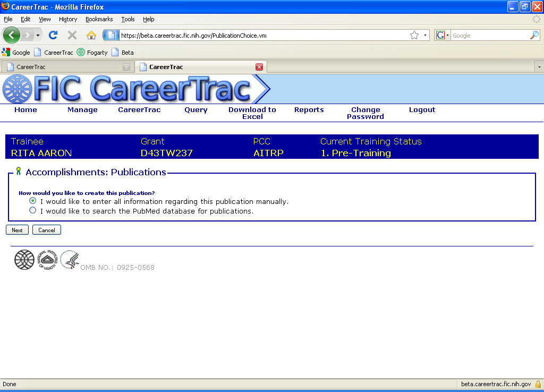Close the active CareerTrac tab

click(x=259, y=67)
